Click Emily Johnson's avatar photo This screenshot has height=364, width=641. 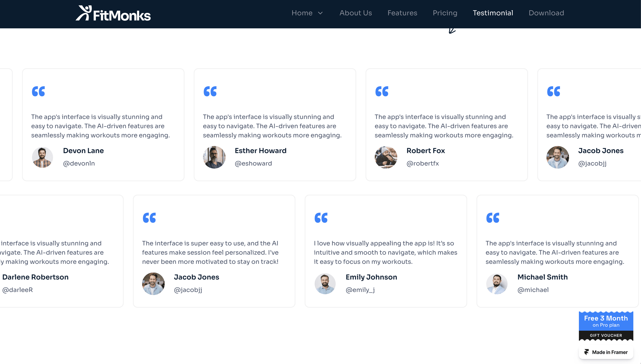[325, 284]
